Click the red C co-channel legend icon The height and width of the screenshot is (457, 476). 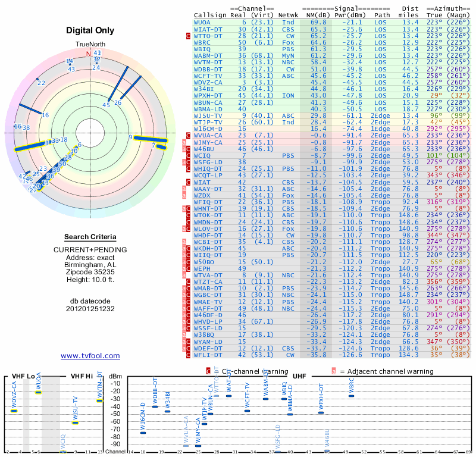pos(208,371)
